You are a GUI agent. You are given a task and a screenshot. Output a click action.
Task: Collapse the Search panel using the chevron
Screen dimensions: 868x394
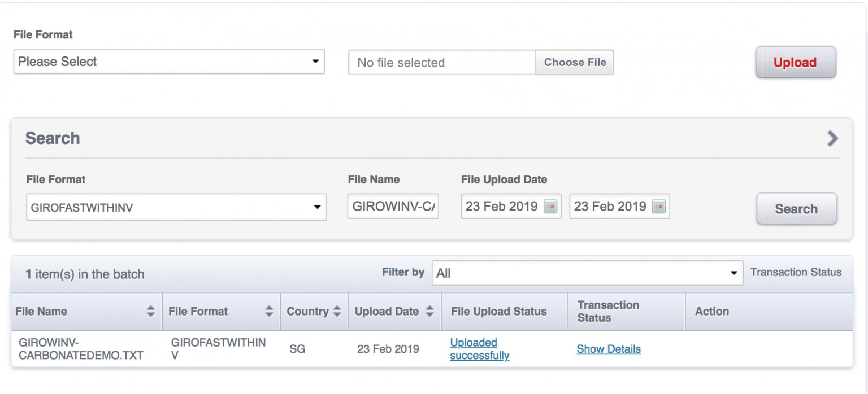[832, 138]
